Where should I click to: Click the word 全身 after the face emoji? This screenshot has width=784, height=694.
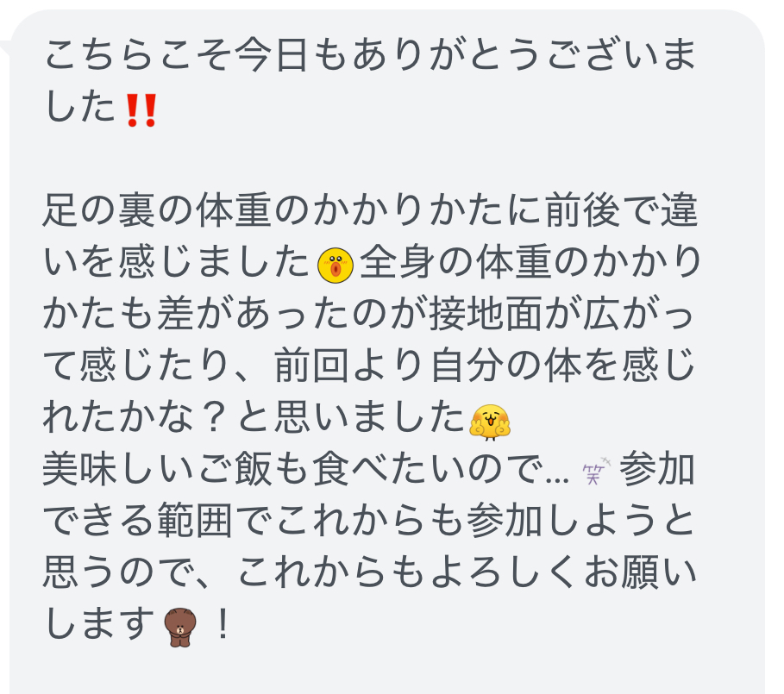click(398, 263)
